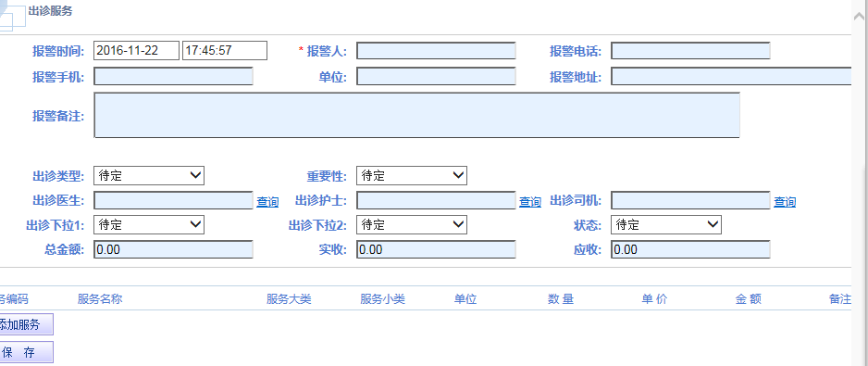Click the 单位 column header in services table
868x366 pixels.
click(x=465, y=299)
